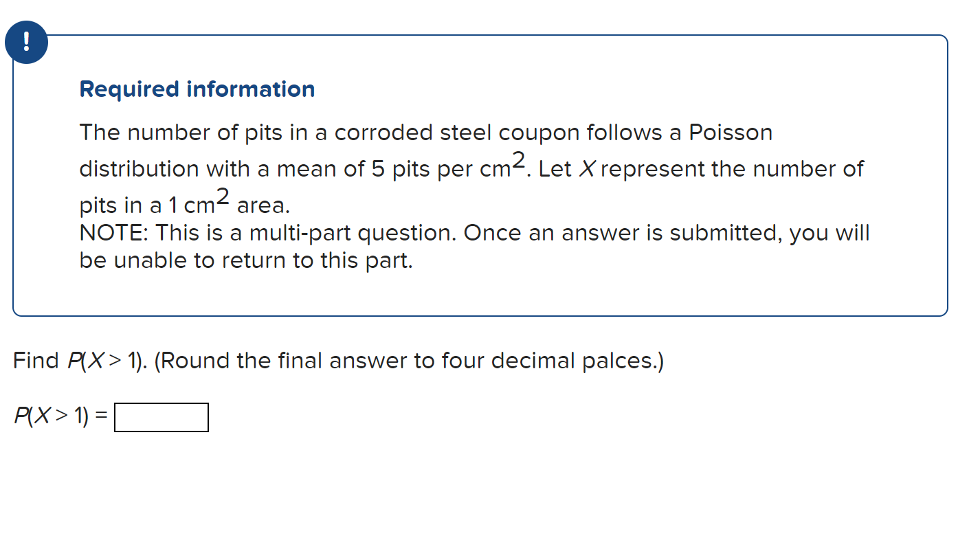The width and height of the screenshot is (980, 538).
Task: Click the Required information heading
Action: pos(197,89)
